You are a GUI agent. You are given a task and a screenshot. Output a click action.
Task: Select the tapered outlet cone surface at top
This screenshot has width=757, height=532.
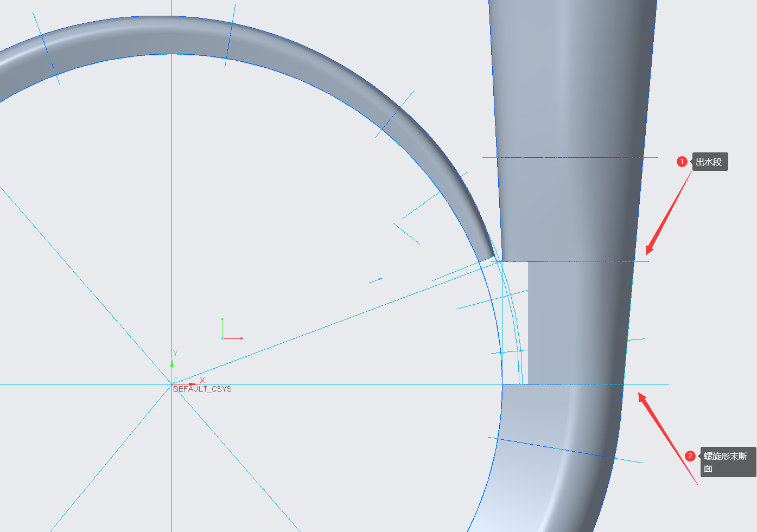[x=570, y=81]
